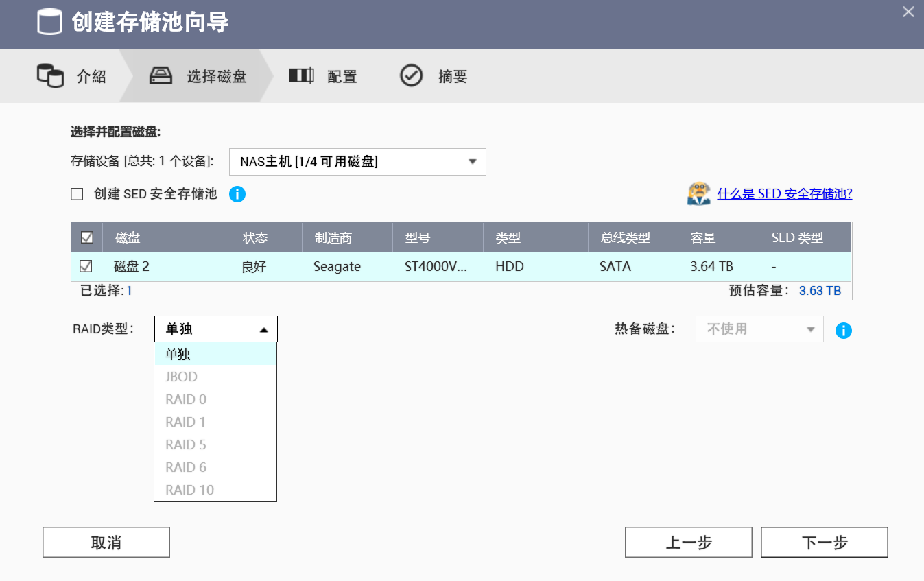This screenshot has height=581, width=924.
Task: Click the mascot helper icon near SED link
Action: [x=698, y=193]
